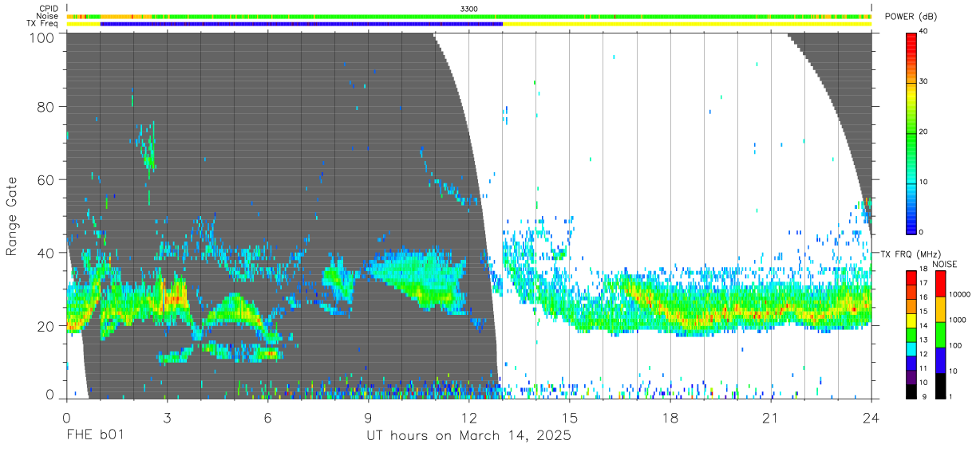Click the 100 tick on Range Gate axis
The image size is (980, 452).
click(41, 37)
